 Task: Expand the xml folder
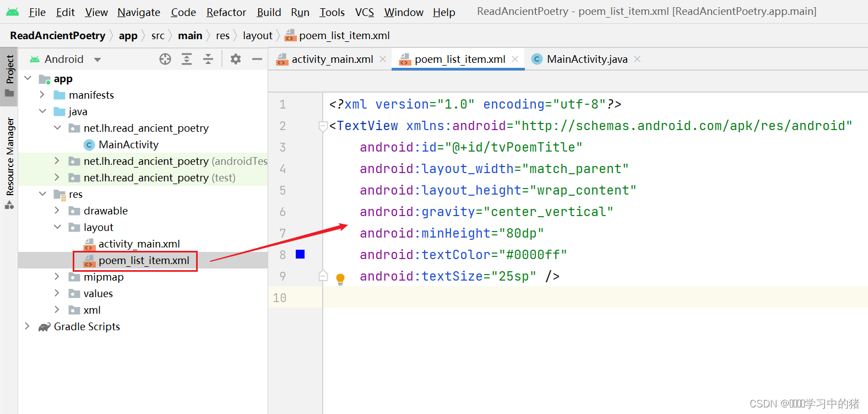click(x=57, y=310)
